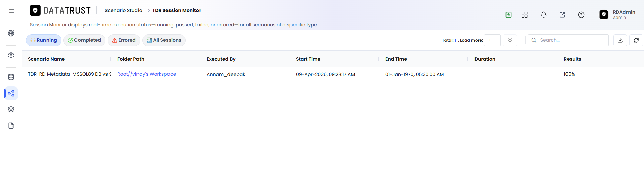Click the Duration column header
644x174 pixels.
[x=485, y=59]
